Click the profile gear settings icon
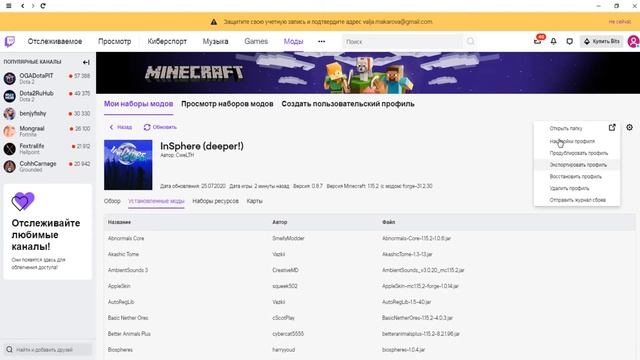 (629, 127)
